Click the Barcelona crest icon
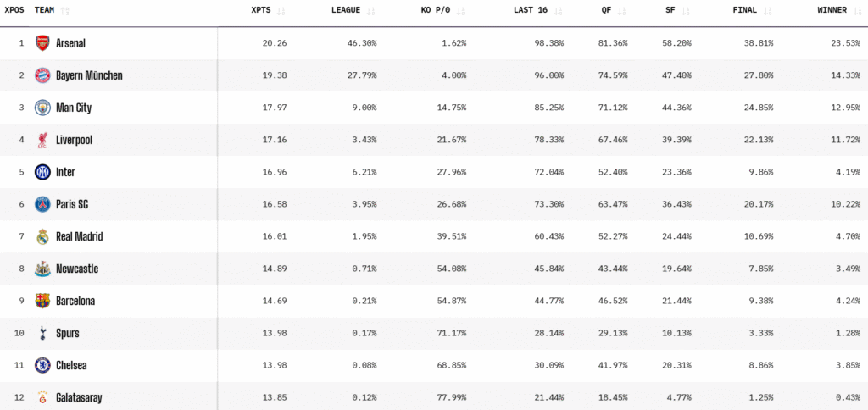The height and width of the screenshot is (410, 868). (42, 301)
